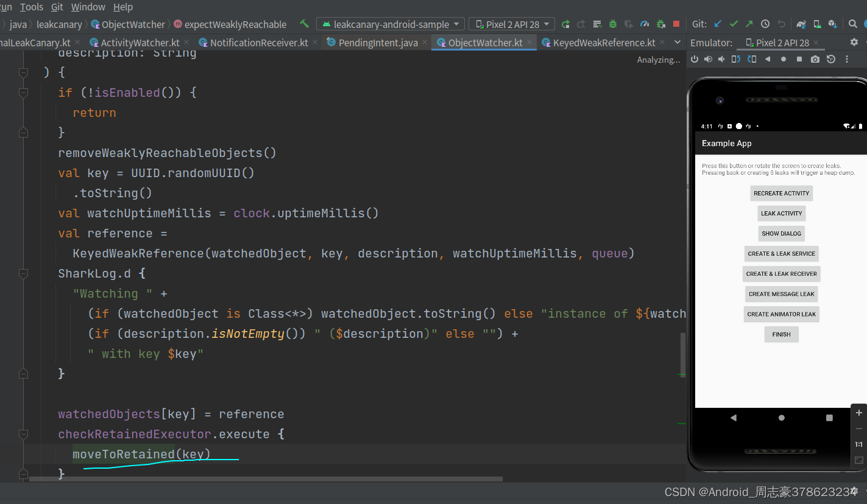Screen dimensions: 867x504
Task: Open the Pixel 2 API 28 device dropdown
Action: (x=512, y=24)
